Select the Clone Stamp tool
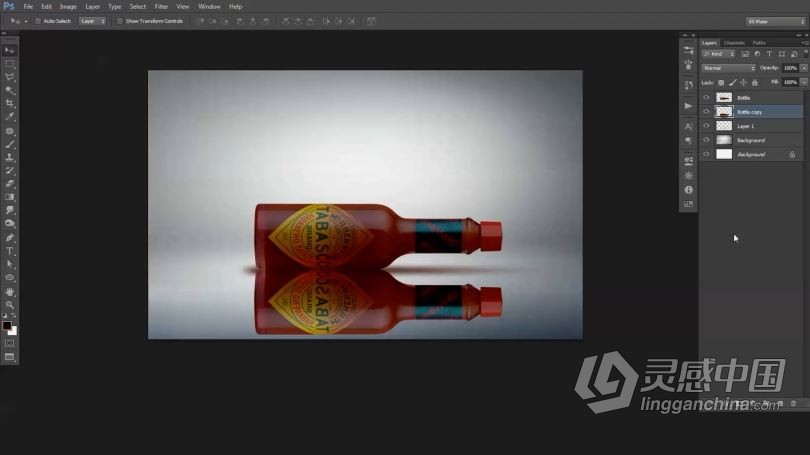The width and height of the screenshot is (810, 455). [10, 158]
